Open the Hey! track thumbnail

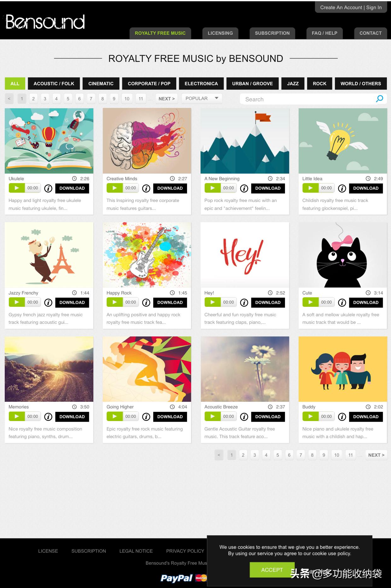tap(245, 255)
